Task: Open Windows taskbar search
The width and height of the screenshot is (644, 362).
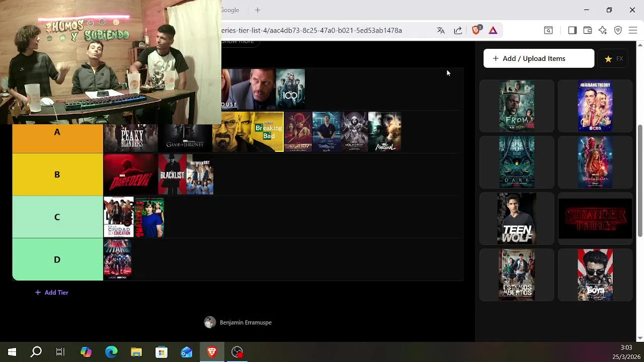Action: pyautogui.click(x=36, y=352)
